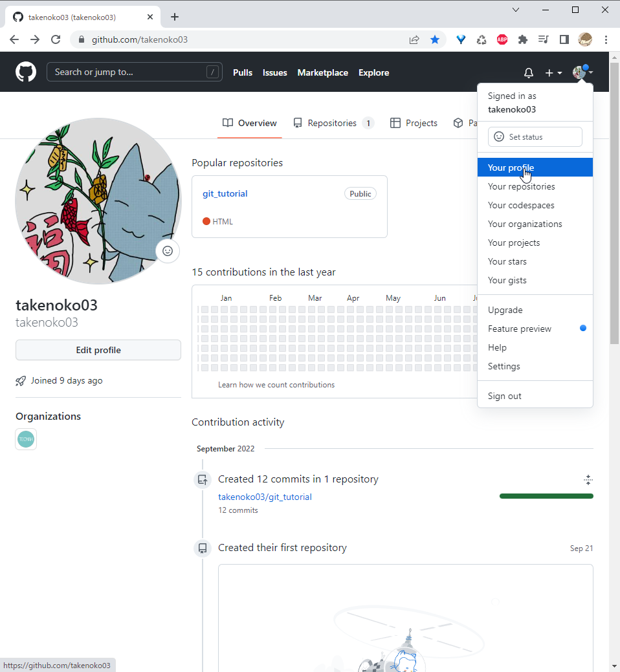620x672 pixels.
Task: Reload the page with the refresh icon
Action: pos(56,40)
